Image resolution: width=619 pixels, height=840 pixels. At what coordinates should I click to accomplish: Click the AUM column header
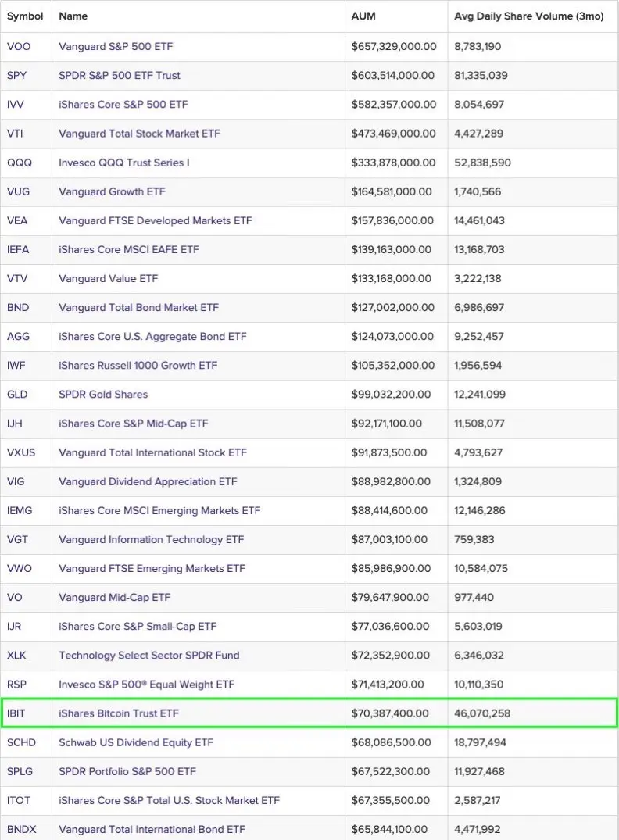pos(363,16)
